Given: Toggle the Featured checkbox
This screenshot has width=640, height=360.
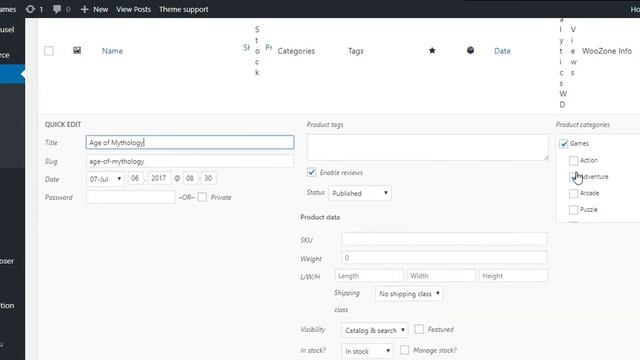Looking at the screenshot, I should point(419,329).
